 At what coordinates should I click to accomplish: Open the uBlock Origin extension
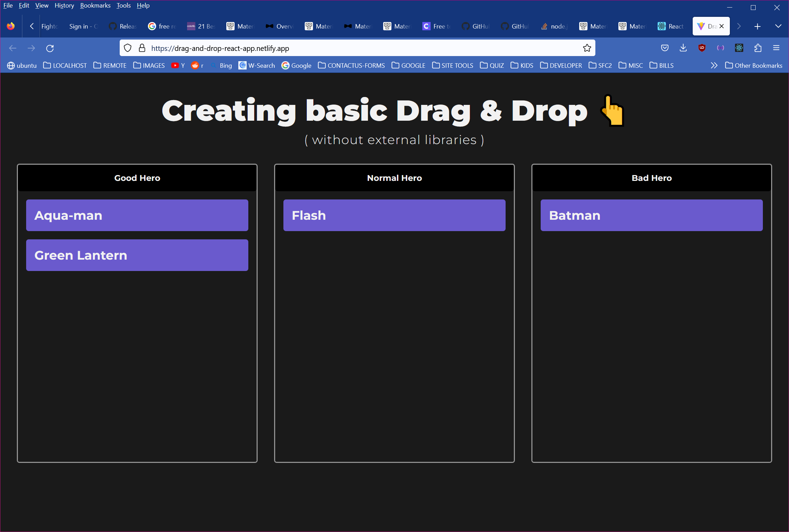(x=702, y=48)
